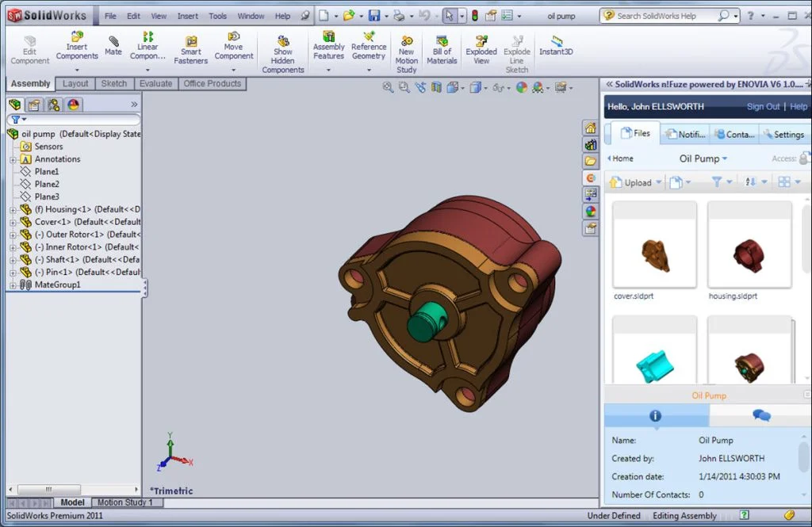Click the Sign Out link

pos(763,105)
